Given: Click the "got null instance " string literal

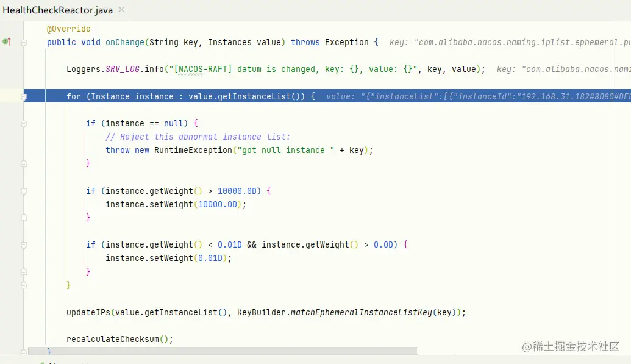Looking at the screenshot, I should (286, 150).
